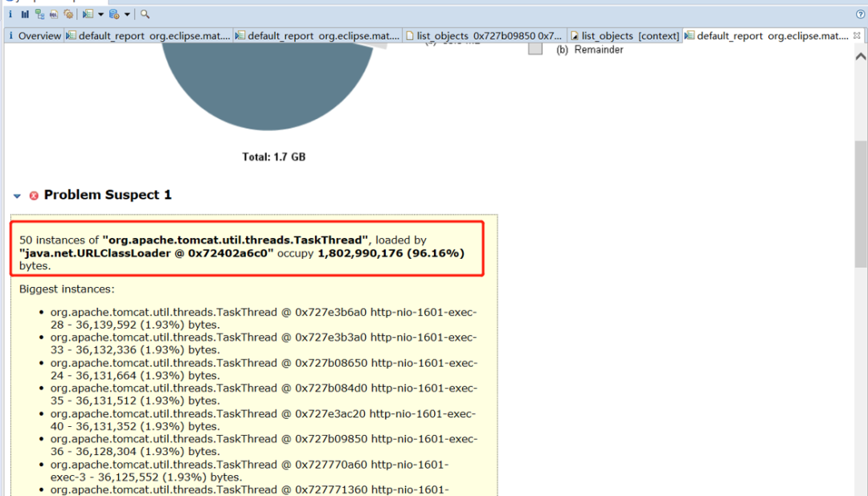Expand the run report dropdown arrow

point(100,14)
